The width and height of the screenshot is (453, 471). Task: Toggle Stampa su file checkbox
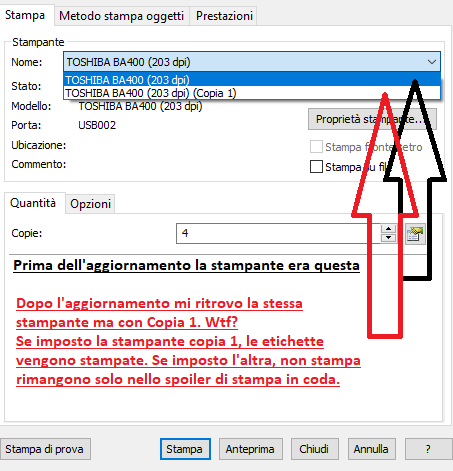click(x=316, y=167)
